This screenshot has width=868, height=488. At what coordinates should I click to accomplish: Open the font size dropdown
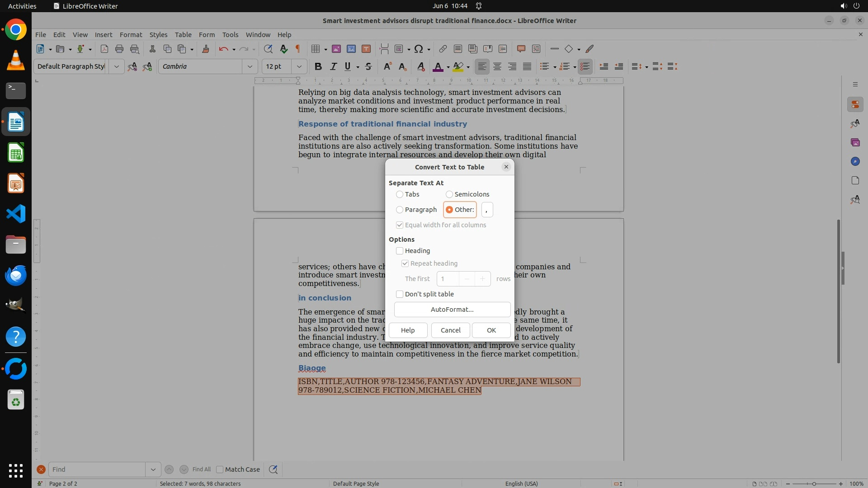[299, 66]
